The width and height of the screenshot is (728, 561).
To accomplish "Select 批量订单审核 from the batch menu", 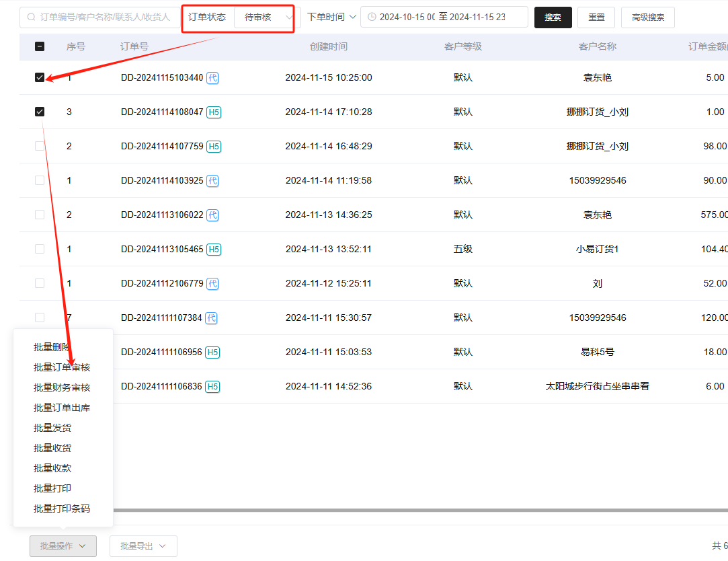I will (62, 367).
